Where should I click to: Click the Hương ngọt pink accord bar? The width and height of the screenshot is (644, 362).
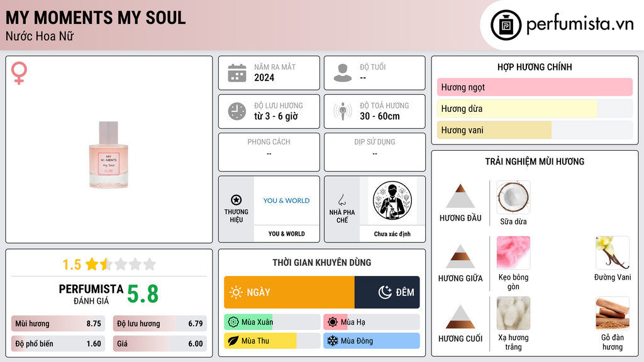pos(535,87)
